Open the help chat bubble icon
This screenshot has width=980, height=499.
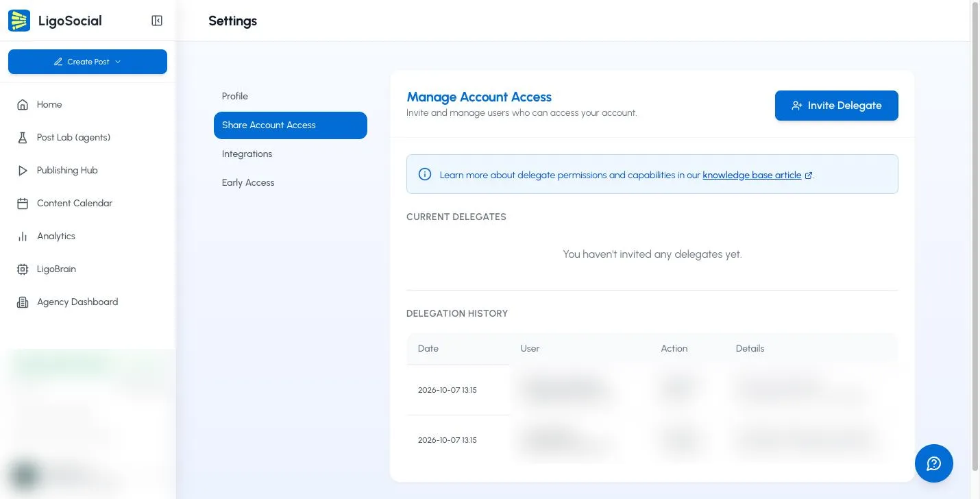(x=934, y=463)
